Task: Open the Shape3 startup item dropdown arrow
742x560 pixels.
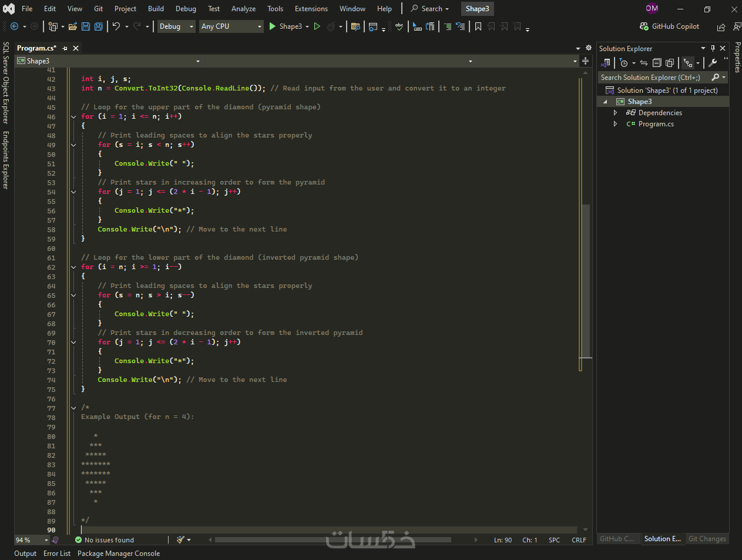Action: pos(307,26)
